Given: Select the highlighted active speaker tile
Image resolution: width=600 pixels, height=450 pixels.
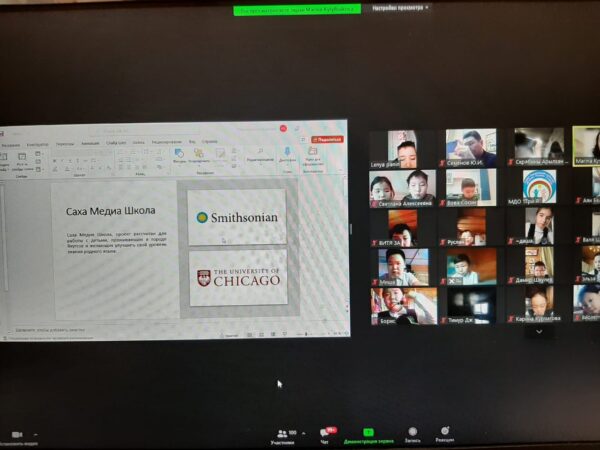Looking at the screenshot, I should 586,146.
